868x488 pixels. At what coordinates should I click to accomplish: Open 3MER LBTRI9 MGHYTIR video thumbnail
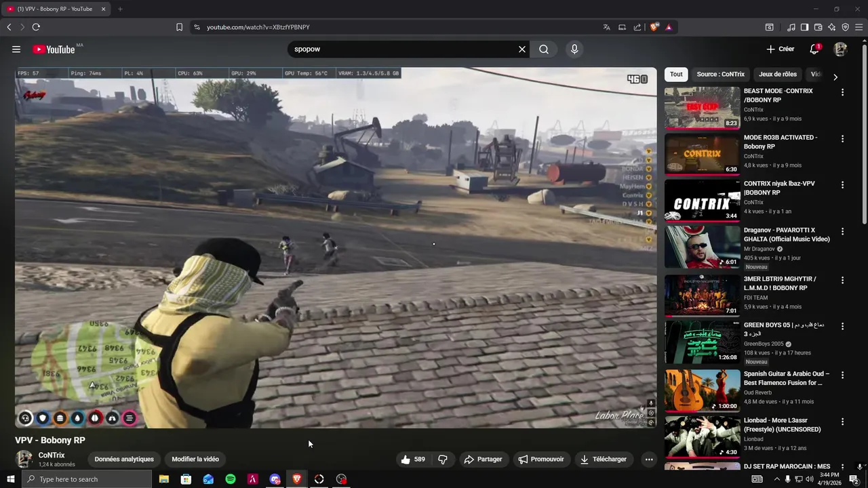702,296
